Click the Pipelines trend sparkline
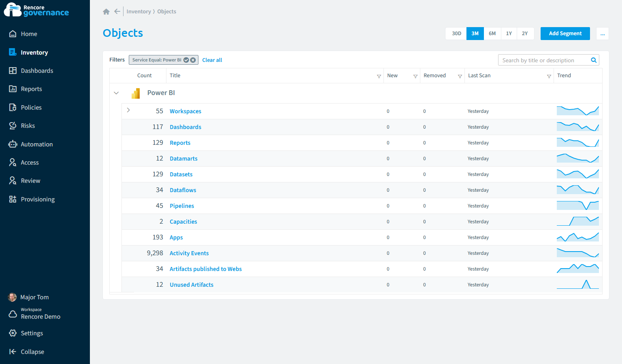Image resolution: width=622 pixels, height=364 pixels. point(578,205)
